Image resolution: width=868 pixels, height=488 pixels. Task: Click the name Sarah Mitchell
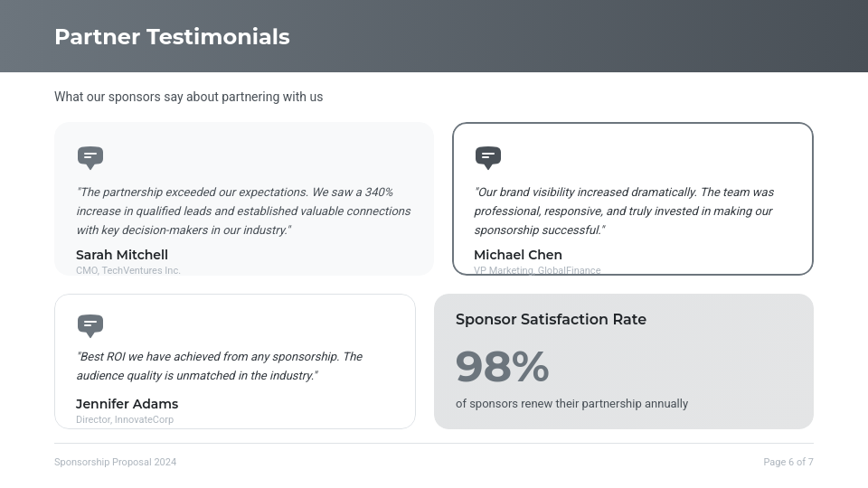[122, 255]
